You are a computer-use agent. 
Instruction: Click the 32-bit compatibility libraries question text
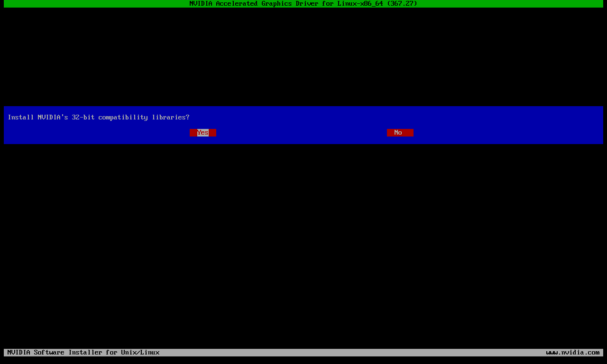99,118
